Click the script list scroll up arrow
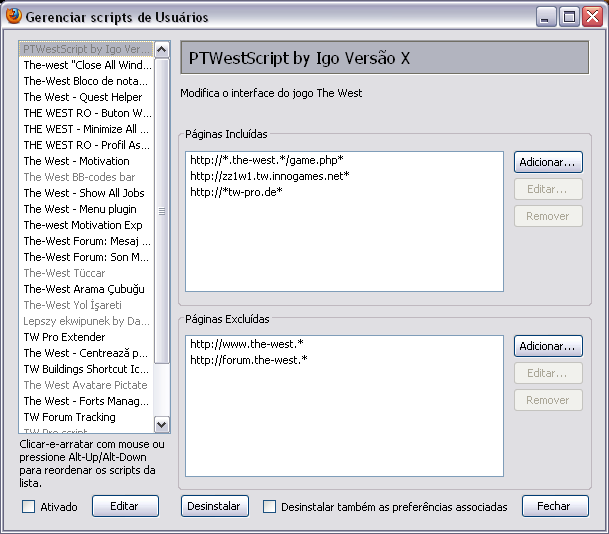Screen dimensions: 609x534 tap(162, 49)
